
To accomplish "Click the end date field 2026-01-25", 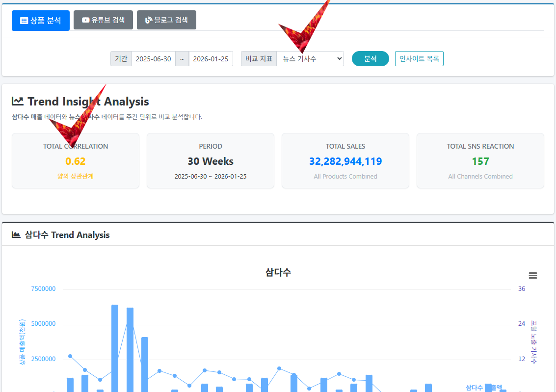I will click(x=211, y=59).
